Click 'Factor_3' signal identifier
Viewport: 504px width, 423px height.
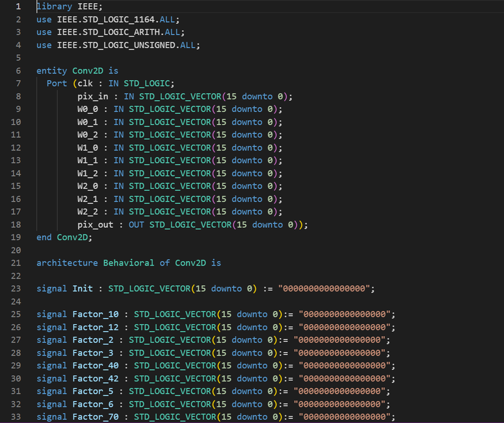(x=93, y=353)
